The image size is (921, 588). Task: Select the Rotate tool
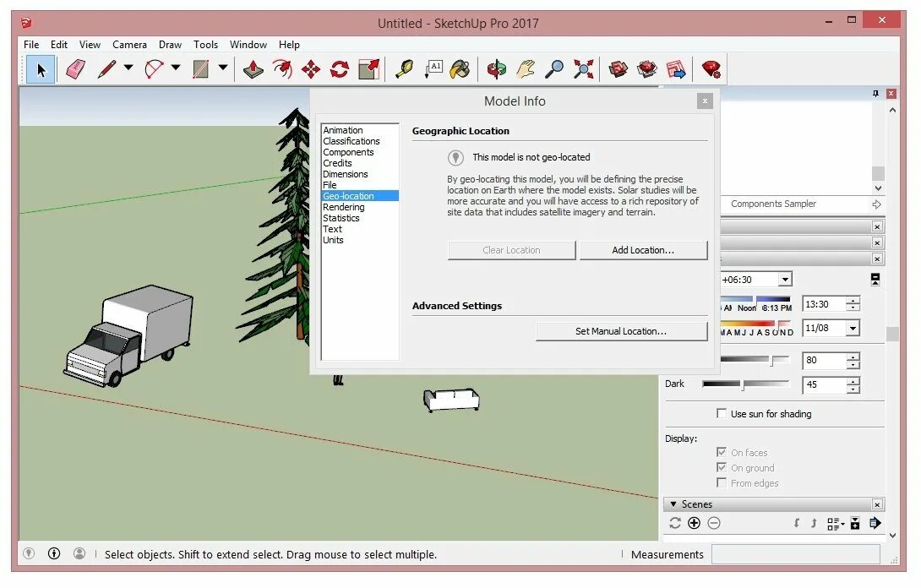tap(340, 70)
